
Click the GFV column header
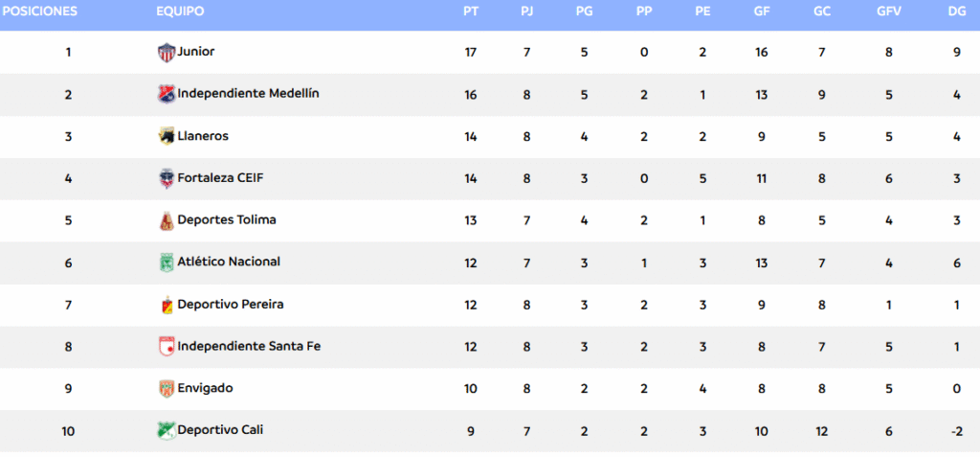[x=889, y=11]
